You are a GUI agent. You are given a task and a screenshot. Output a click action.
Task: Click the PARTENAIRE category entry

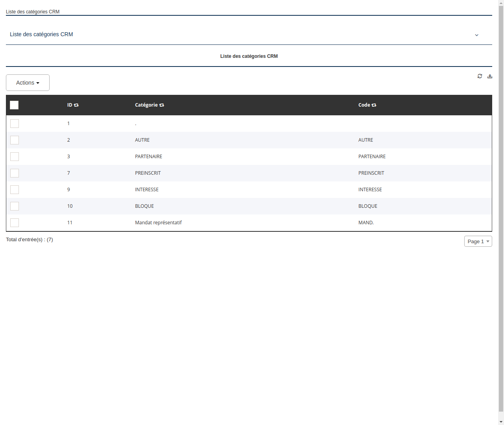148,156
